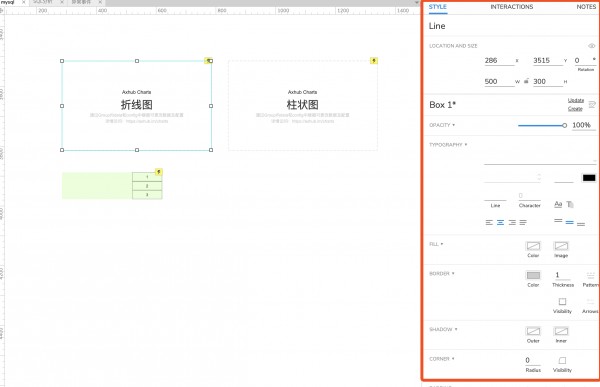Open the corner Visibility selector

pos(562,361)
